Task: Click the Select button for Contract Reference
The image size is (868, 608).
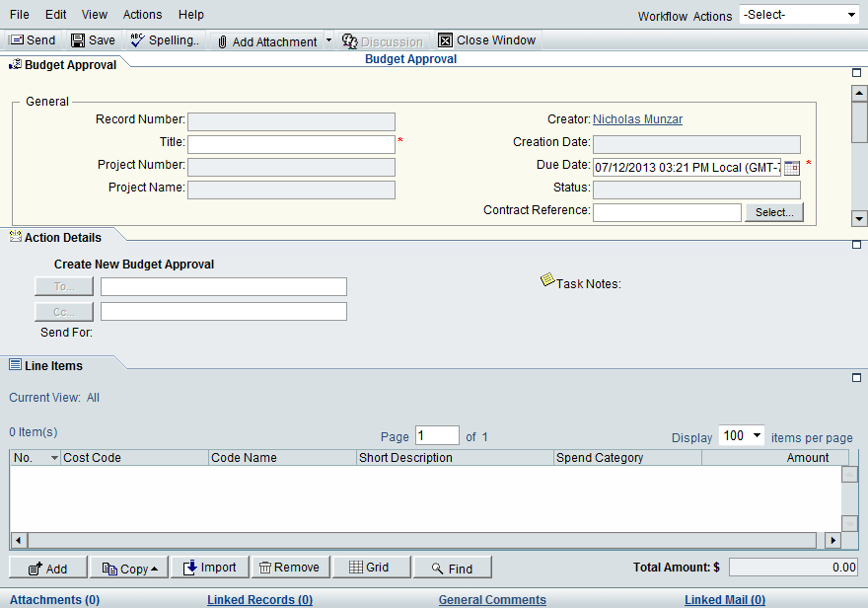Action: (774, 211)
